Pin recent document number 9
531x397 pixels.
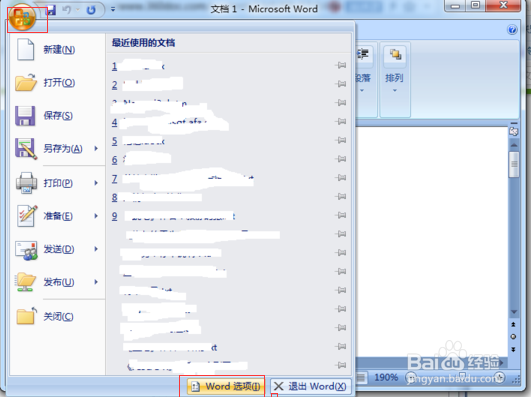coord(341,215)
